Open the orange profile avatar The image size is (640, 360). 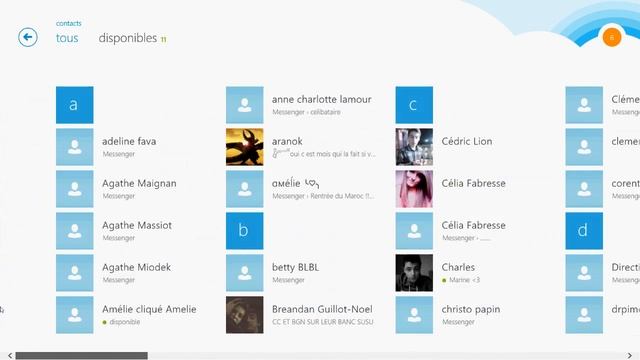point(611,37)
